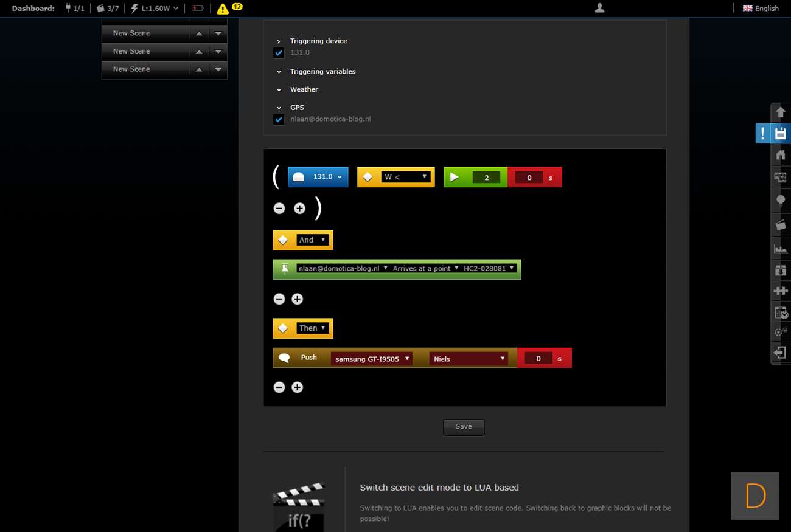The width and height of the screenshot is (791, 532).
Task: Open the Then operator dropdown
Action: (x=313, y=328)
